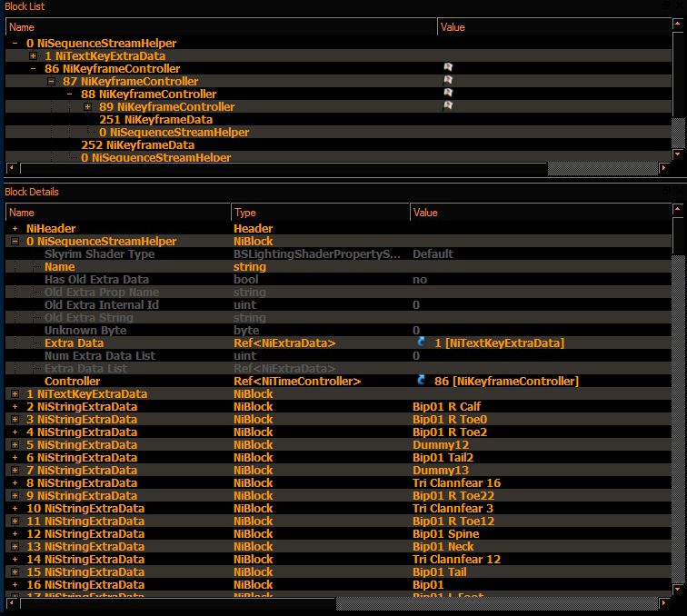The height and width of the screenshot is (616, 687).
Task: Expand the 2 NiStringExtraData block
Action: tap(15, 406)
